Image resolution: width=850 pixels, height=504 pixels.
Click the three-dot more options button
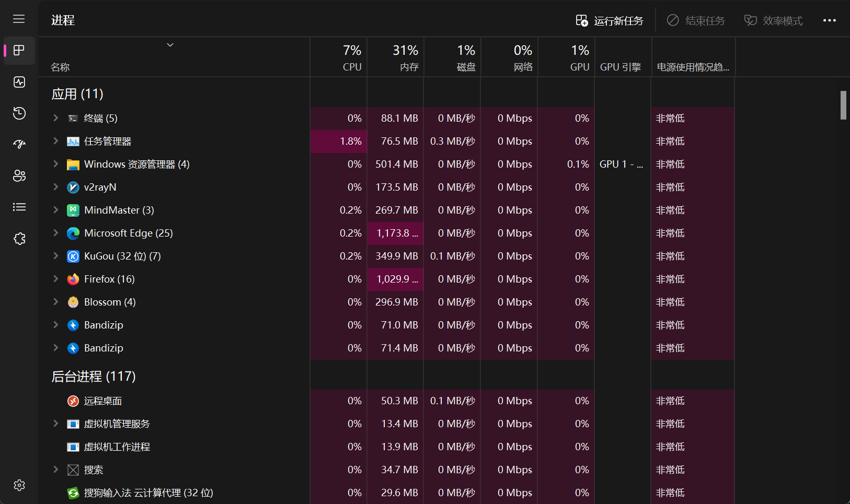pos(829,20)
